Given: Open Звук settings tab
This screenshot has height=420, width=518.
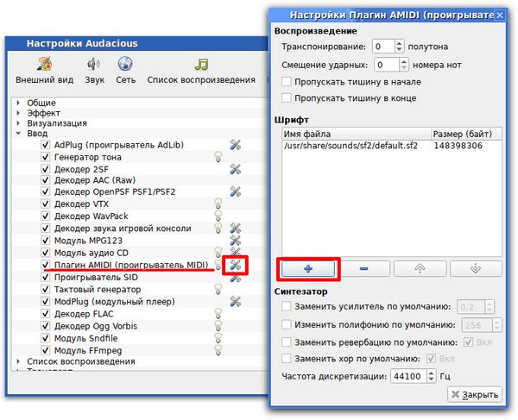Looking at the screenshot, I should click(94, 70).
